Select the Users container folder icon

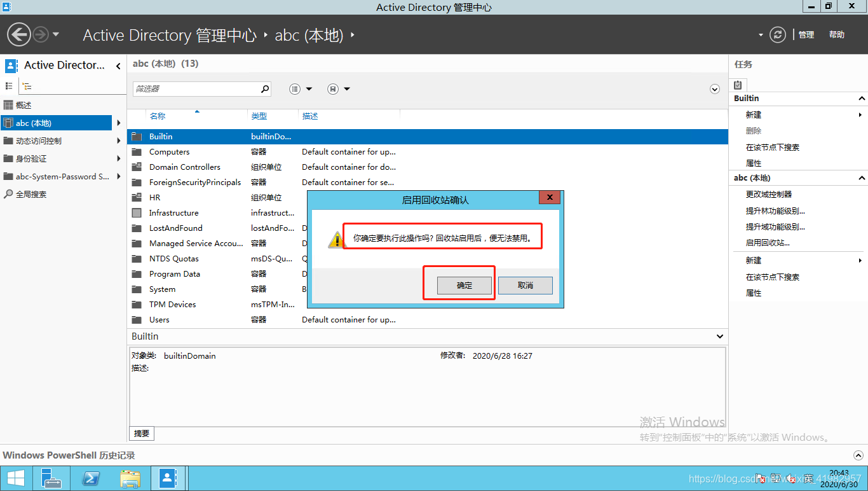pyautogui.click(x=137, y=320)
